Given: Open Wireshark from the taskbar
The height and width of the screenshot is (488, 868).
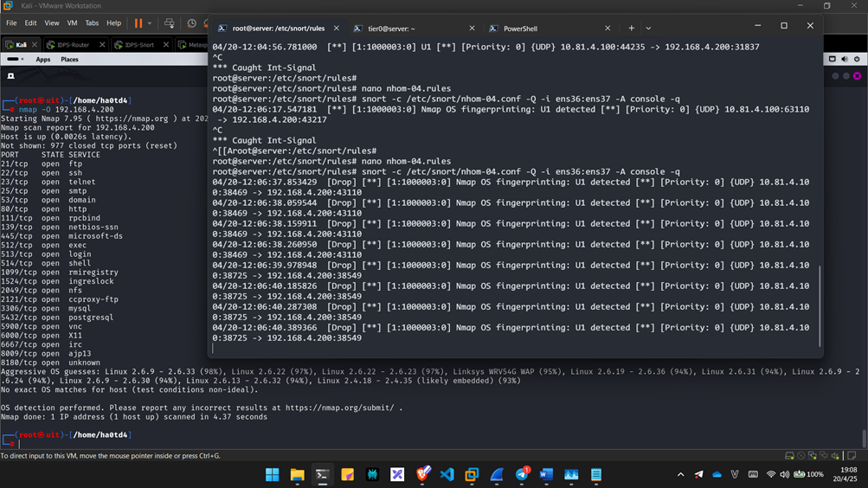Looking at the screenshot, I should coord(497,474).
